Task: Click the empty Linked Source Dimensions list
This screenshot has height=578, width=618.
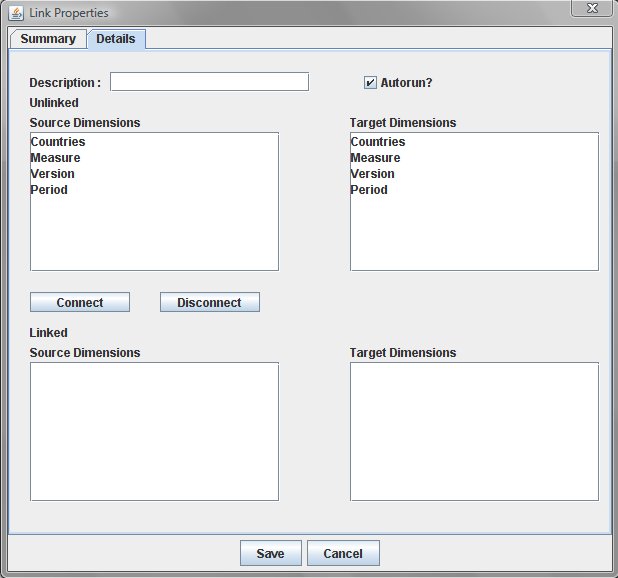Action: click(154, 431)
